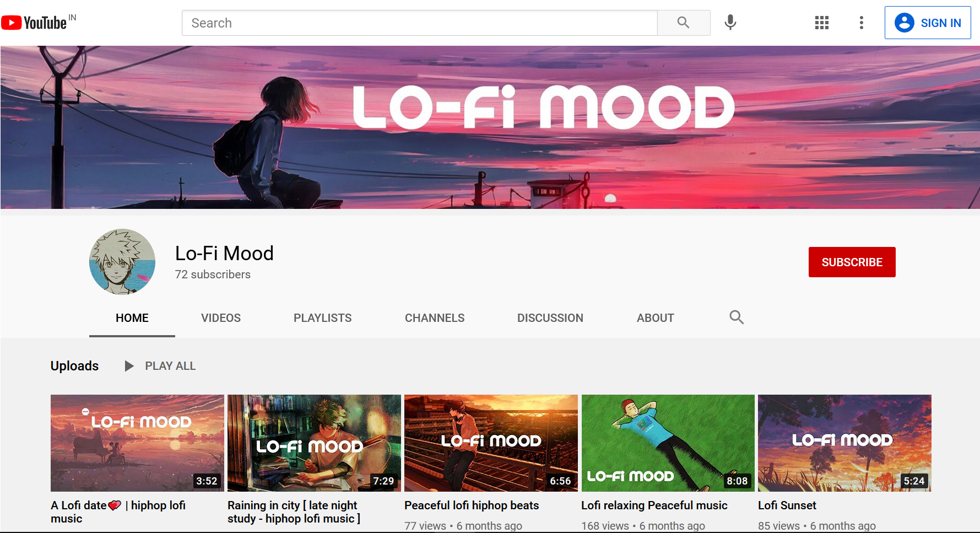
Task: Click the red SUBSCRIBE button
Action: [852, 262]
